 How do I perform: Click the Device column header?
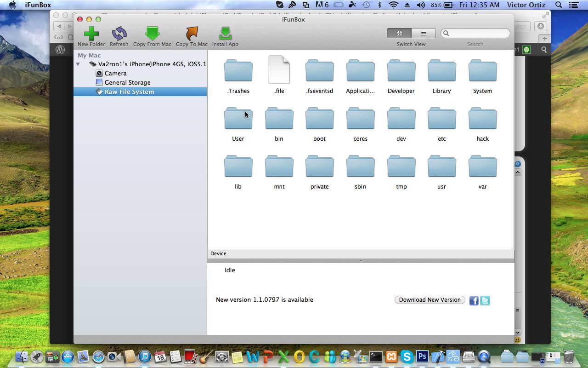(361, 253)
